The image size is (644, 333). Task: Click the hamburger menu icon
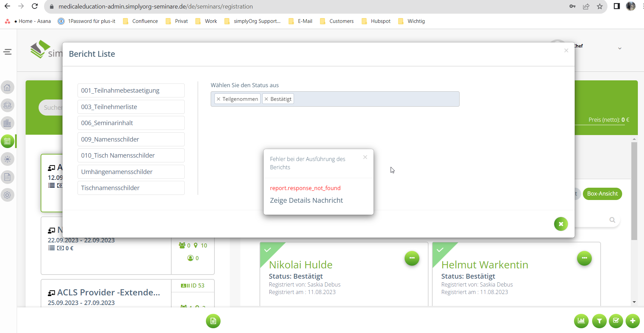click(x=8, y=52)
